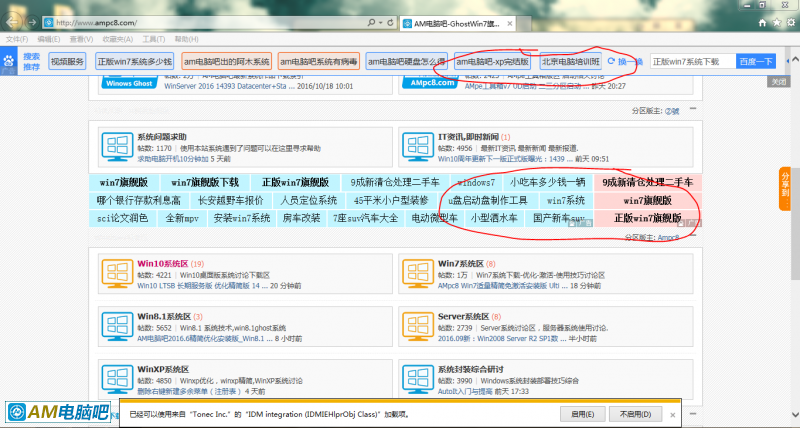Click the win7旗舰版下载 ad link
The height and width of the screenshot is (428, 800).
tap(205, 183)
